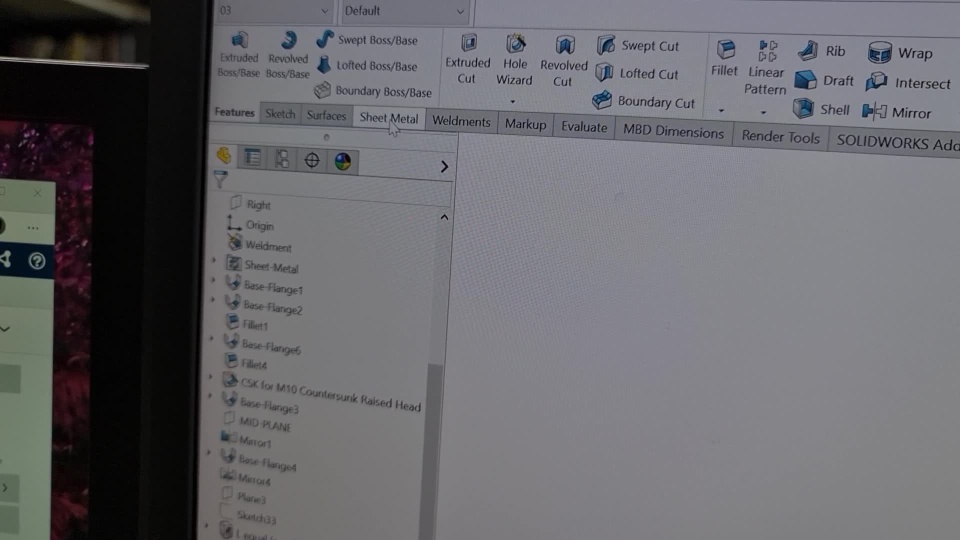Select the Extruded Cut tool

click(x=468, y=59)
